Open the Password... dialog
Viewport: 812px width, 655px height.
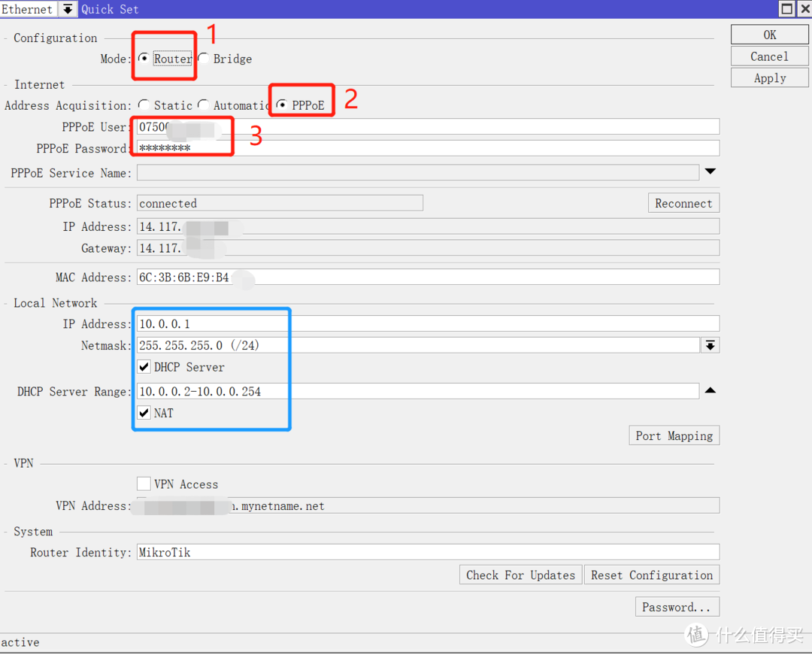(676, 607)
